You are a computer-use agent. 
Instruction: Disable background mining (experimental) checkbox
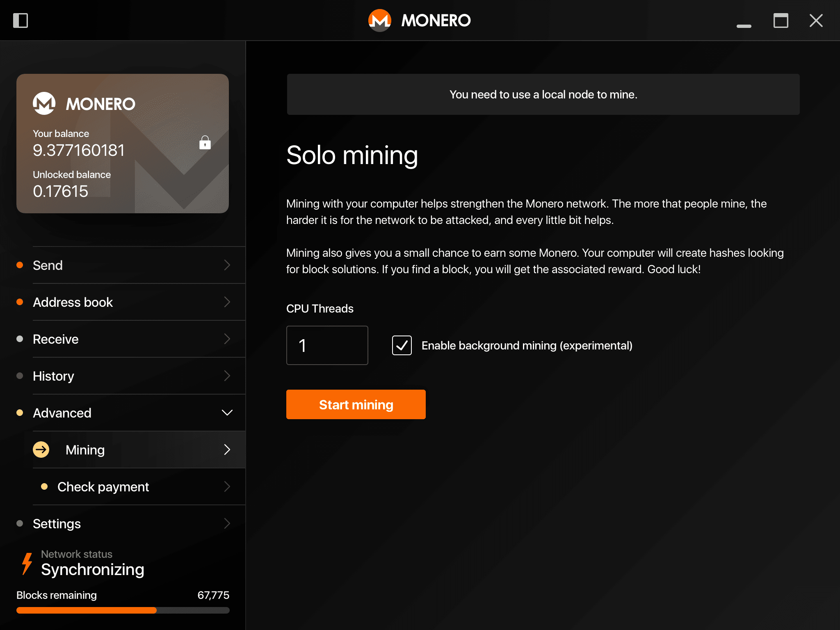point(402,345)
